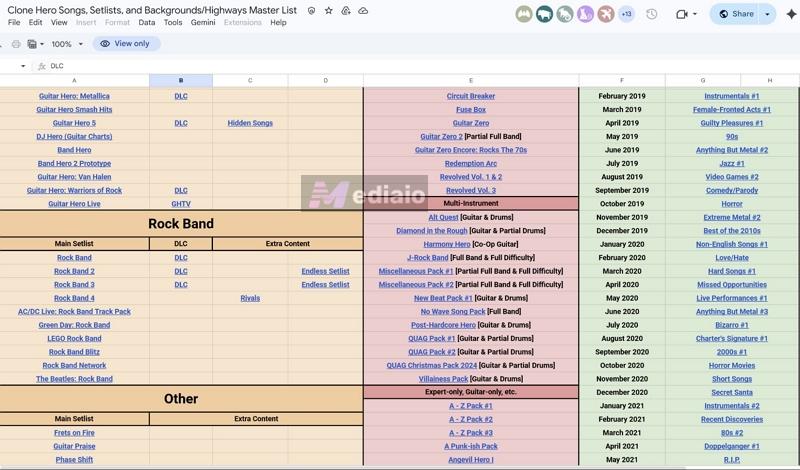Click the print icon in the toolbar
Image resolution: width=800 pixels, height=470 pixels.
tap(16, 44)
